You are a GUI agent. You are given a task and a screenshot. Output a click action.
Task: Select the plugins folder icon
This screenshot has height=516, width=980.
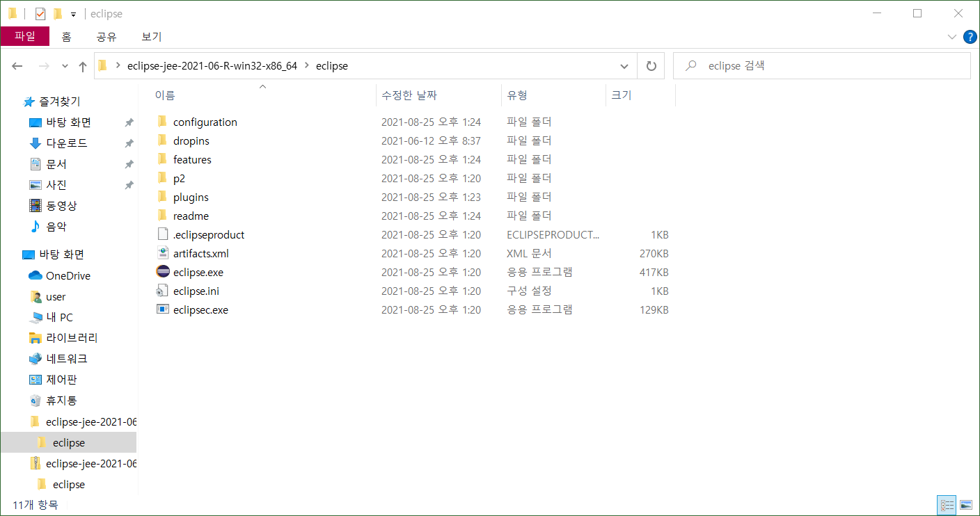162,197
